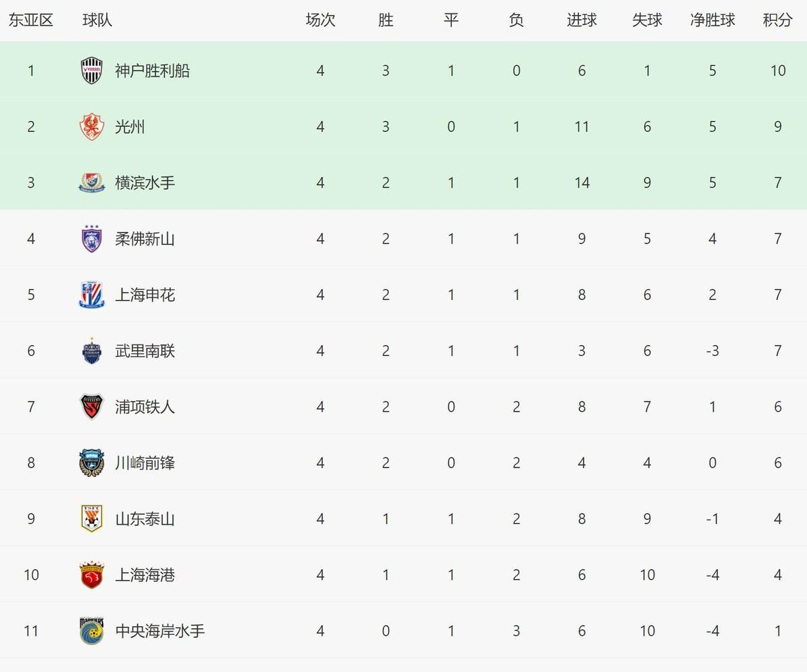
Task: Click the Gwangju (光州) club crest
Action: 91,126
